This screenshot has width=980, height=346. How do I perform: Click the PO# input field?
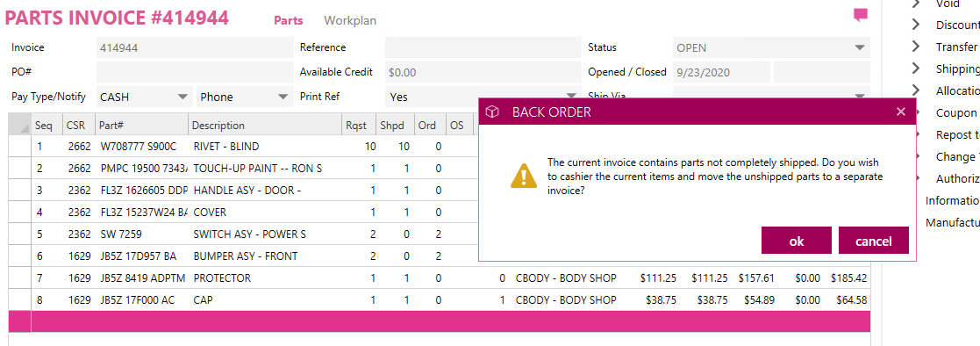(195, 72)
